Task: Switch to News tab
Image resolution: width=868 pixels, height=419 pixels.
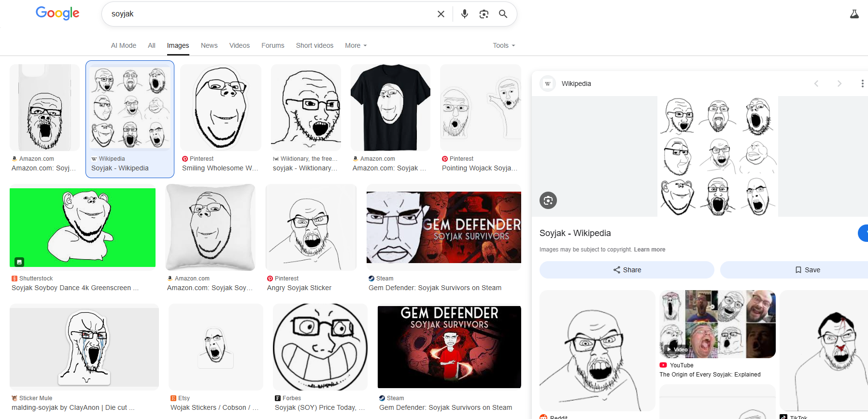Action: pos(209,45)
